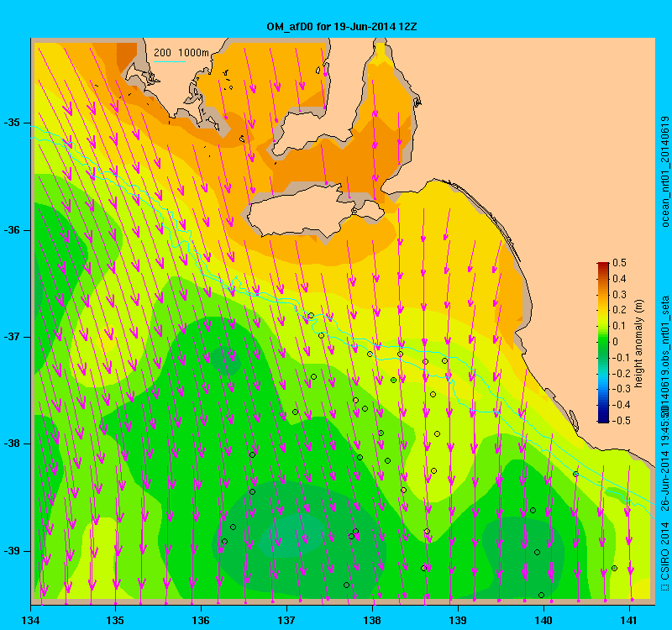Screen dimensions: 672x630
Task: Click the '-37' latitude tick label
Action: point(12,337)
